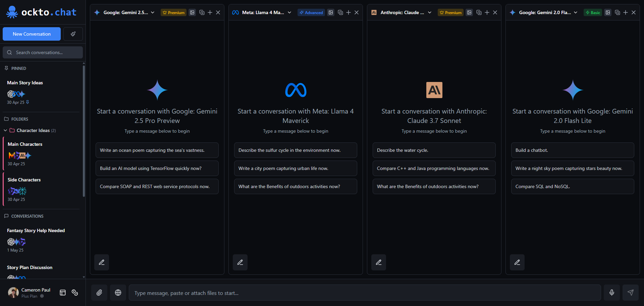The image size is (644, 306).
Task: Select 'Write a city poem' suggestion
Action: coord(296,168)
